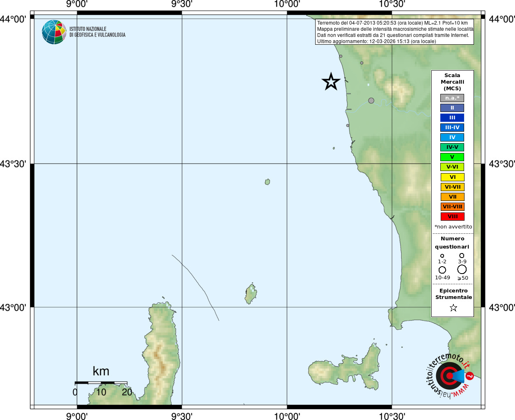The image size is (515, 420).
Task: Click the haisentitoilterremoto.it logo
Action: pos(450,375)
